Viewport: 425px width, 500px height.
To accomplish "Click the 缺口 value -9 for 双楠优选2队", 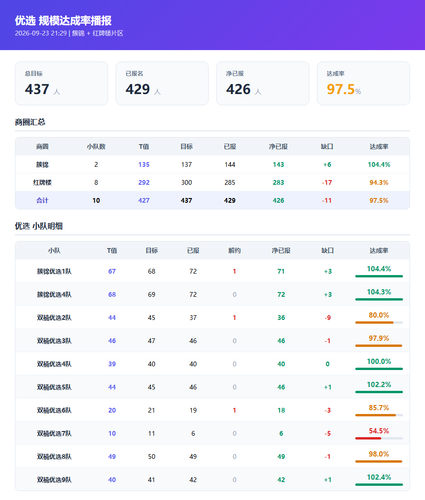I will pos(328,318).
